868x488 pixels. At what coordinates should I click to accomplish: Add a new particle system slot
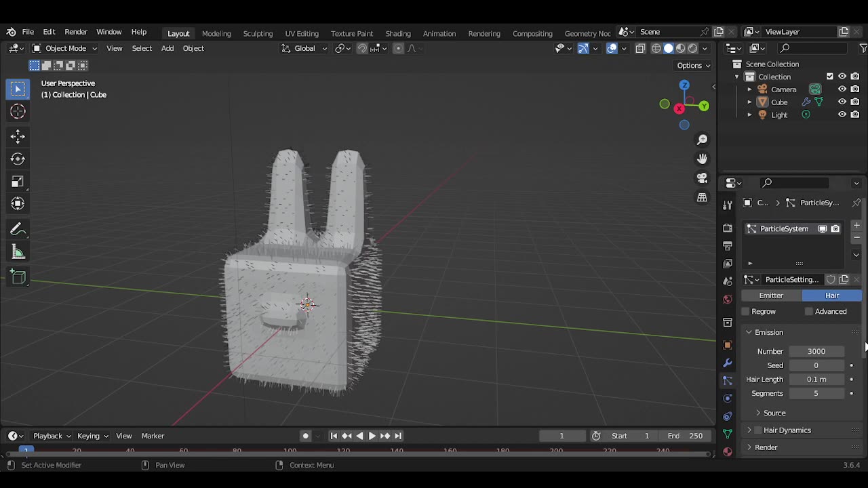tap(856, 225)
